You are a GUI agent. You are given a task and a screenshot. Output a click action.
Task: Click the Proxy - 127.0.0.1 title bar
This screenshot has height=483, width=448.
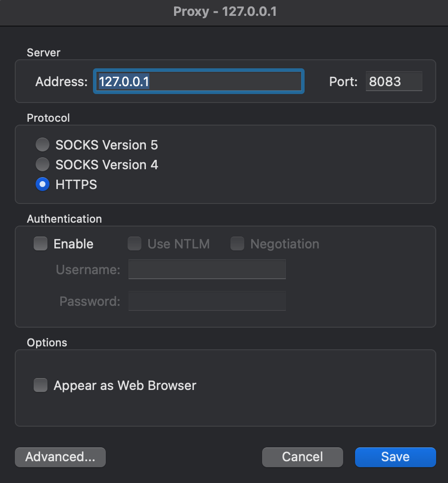tap(224, 12)
